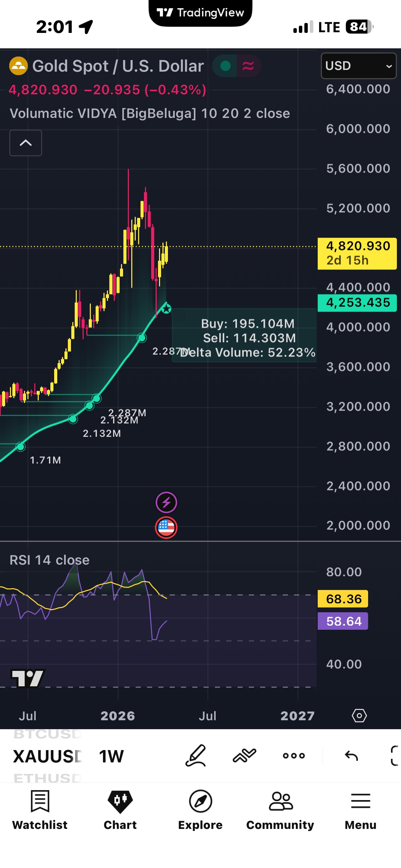The width and height of the screenshot is (401, 868).
Task: Switch to the Community tab
Action: pos(280,810)
